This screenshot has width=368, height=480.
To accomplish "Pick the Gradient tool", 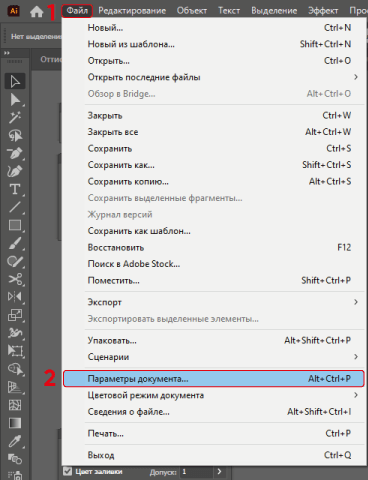I will click(15, 423).
